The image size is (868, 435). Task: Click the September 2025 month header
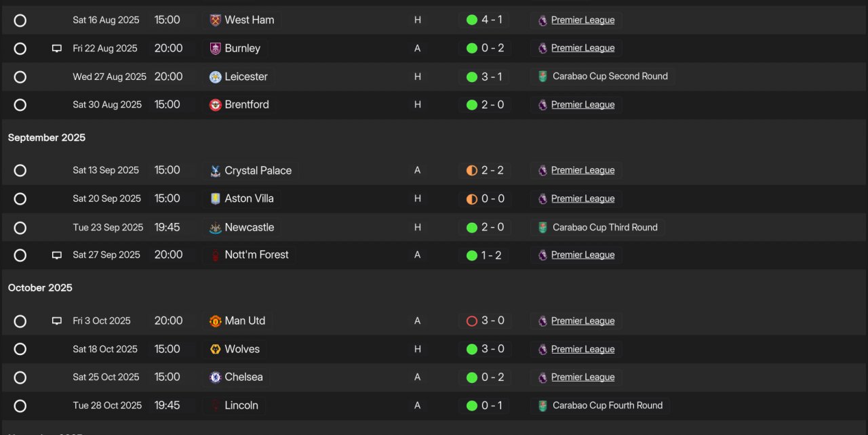coord(47,138)
